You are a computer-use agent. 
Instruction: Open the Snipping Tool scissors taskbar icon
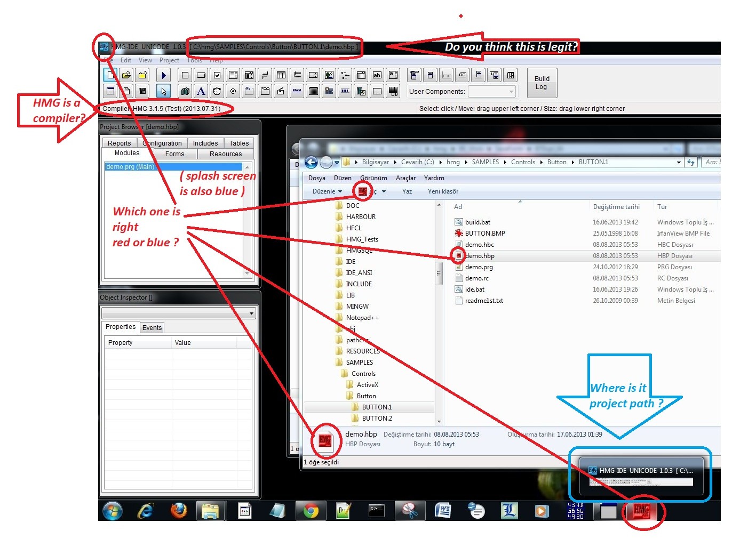[410, 511]
